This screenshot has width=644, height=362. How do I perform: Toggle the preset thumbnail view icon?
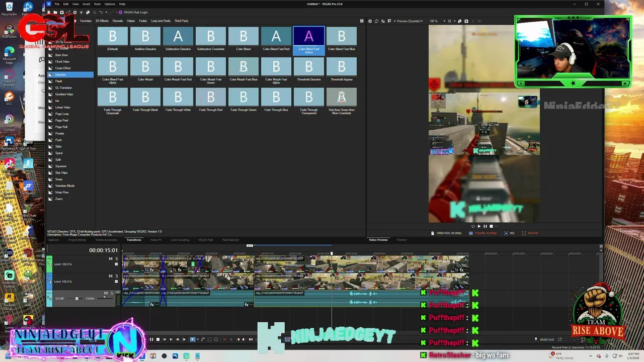(x=361, y=21)
